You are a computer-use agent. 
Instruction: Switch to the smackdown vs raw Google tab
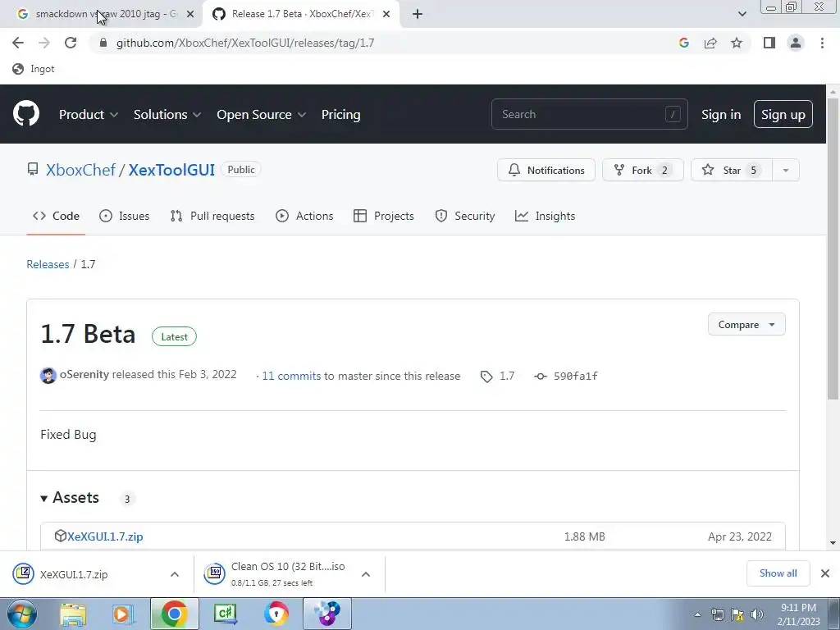(x=101, y=14)
